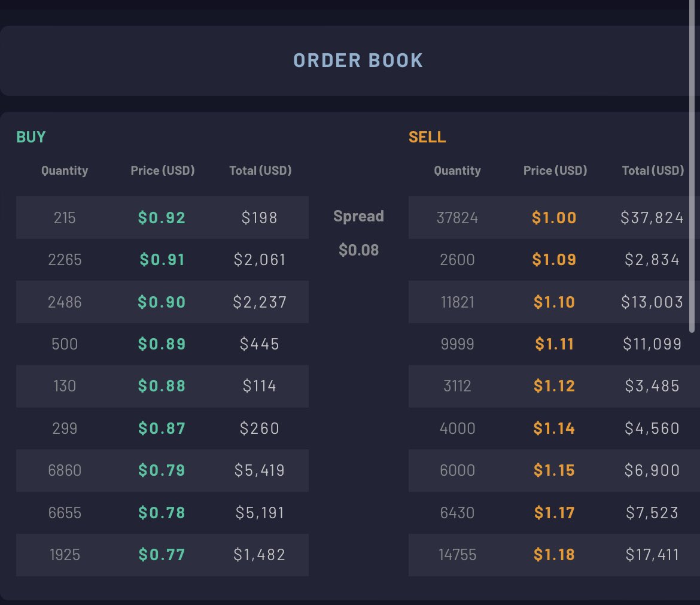700x605 pixels.
Task: Select sell quantity 6000
Action: coord(457,470)
